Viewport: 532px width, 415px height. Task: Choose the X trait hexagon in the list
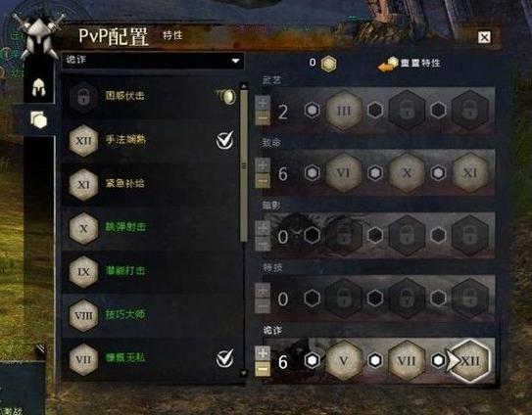tap(83, 228)
